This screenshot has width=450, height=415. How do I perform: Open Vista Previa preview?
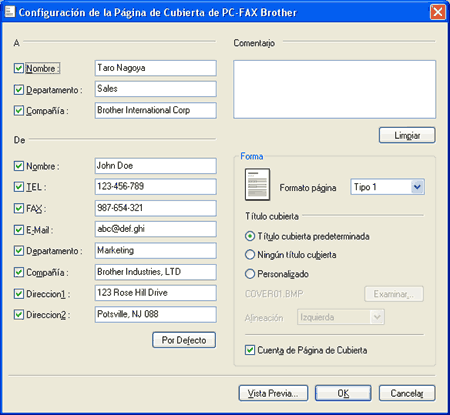273,393
